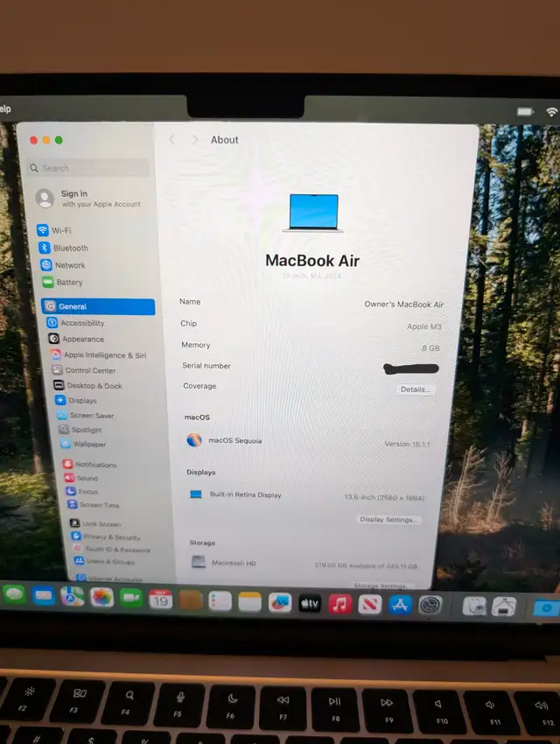
Task: Open Notifications settings
Action: click(x=90, y=465)
